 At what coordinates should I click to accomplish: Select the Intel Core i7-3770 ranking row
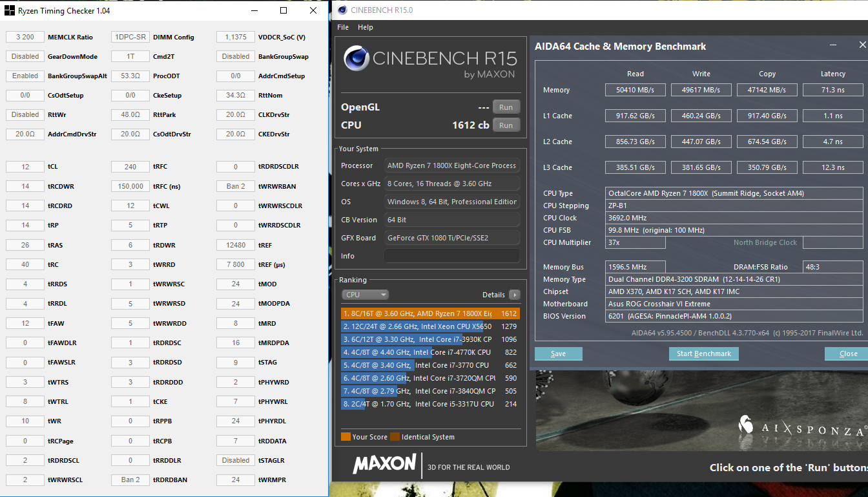pos(430,365)
